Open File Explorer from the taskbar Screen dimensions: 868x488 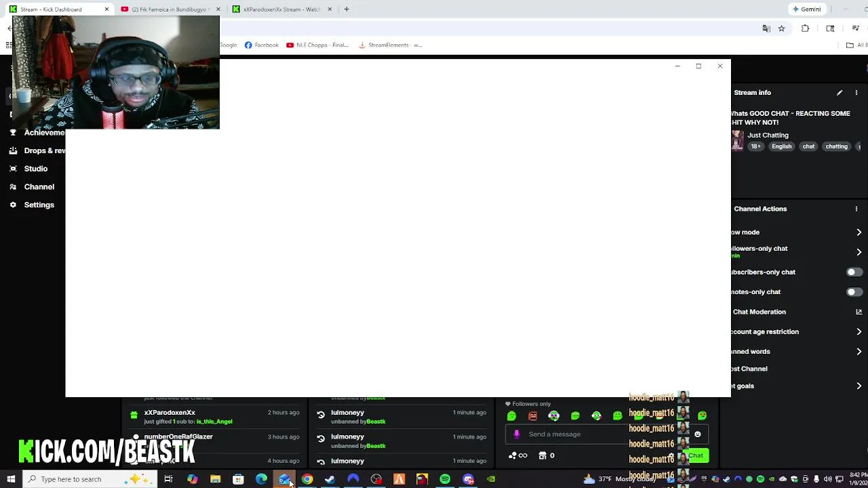point(215,479)
